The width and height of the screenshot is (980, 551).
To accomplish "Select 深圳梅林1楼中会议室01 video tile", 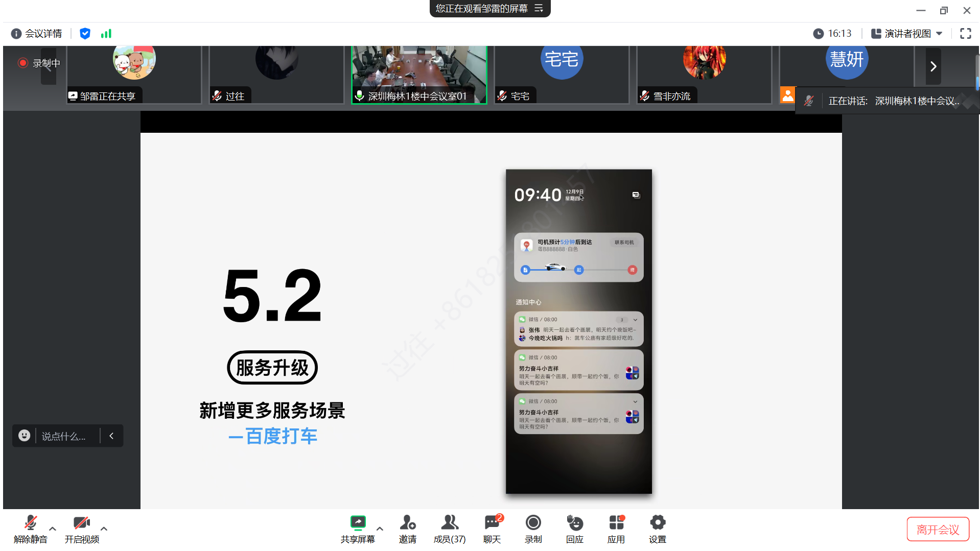I will [x=419, y=75].
